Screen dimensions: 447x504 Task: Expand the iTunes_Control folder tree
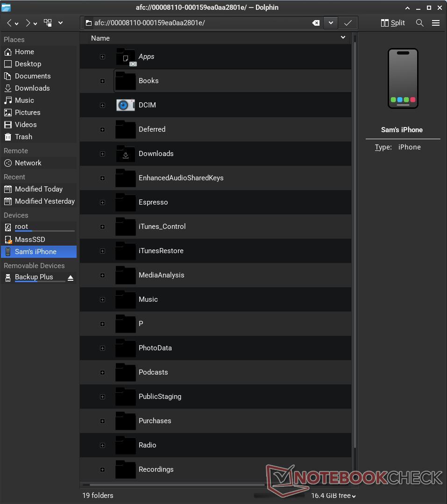pos(102,227)
